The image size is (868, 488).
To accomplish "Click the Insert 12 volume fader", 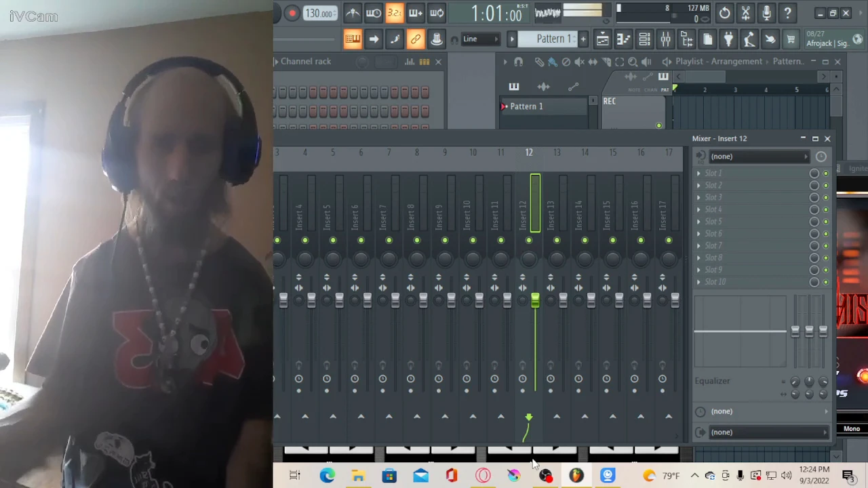I will [x=535, y=300].
